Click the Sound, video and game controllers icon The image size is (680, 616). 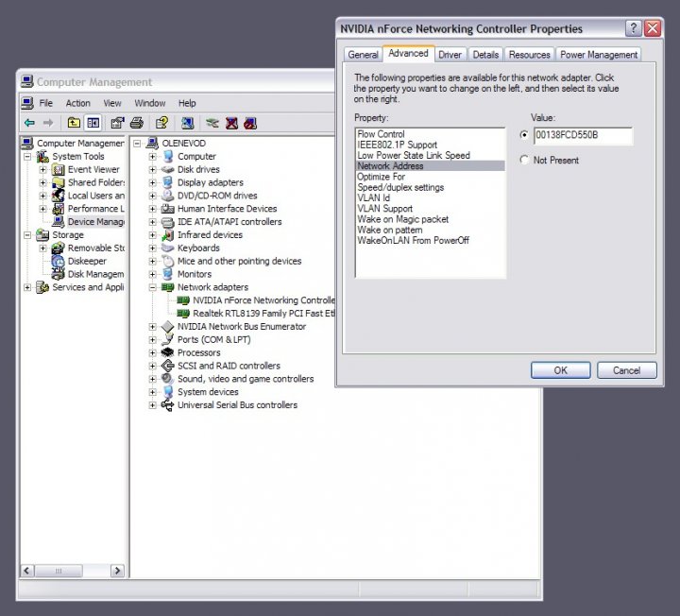[167, 379]
